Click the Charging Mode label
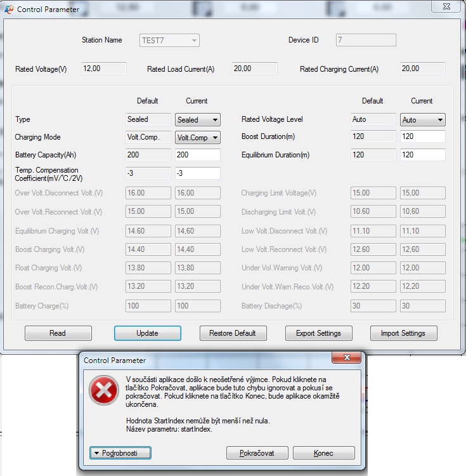The width and height of the screenshot is (466, 476). 37,137
